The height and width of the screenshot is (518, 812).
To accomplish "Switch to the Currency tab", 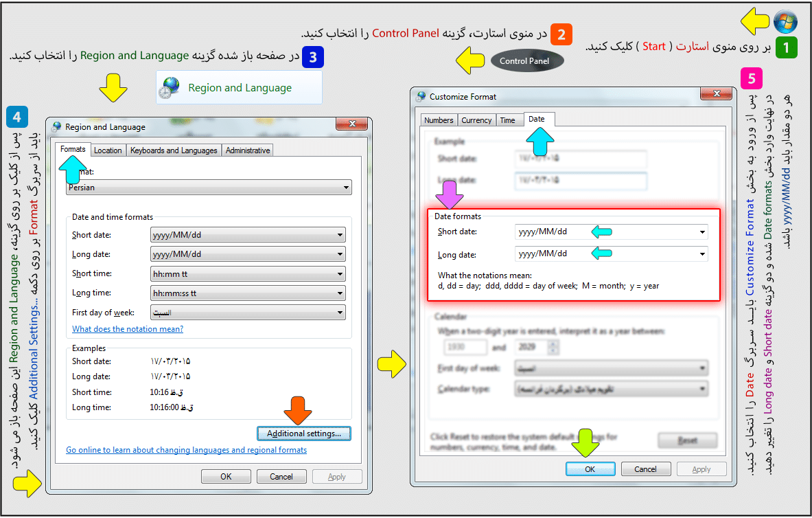I will pyautogui.click(x=476, y=120).
